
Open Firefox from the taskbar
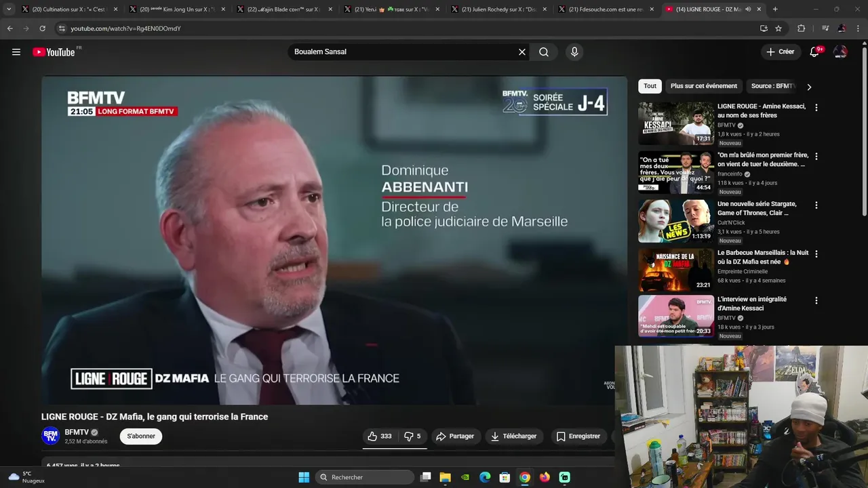(x=545, y=477)
